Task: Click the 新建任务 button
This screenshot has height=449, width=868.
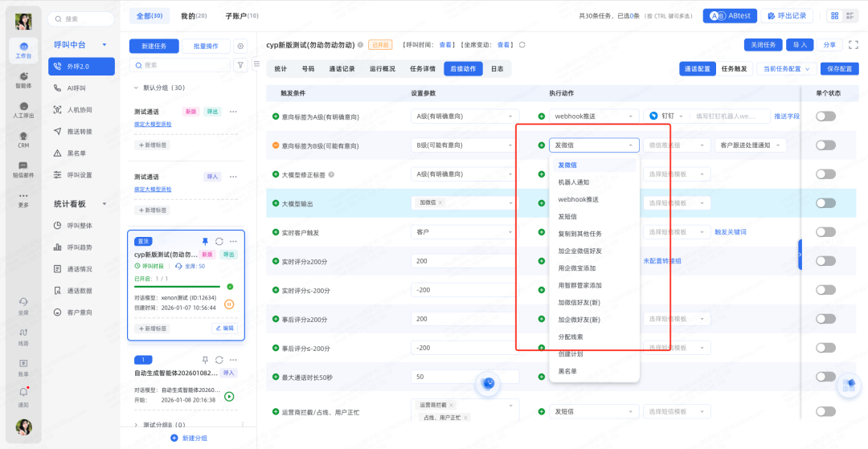Action: [x=154, y=46]
